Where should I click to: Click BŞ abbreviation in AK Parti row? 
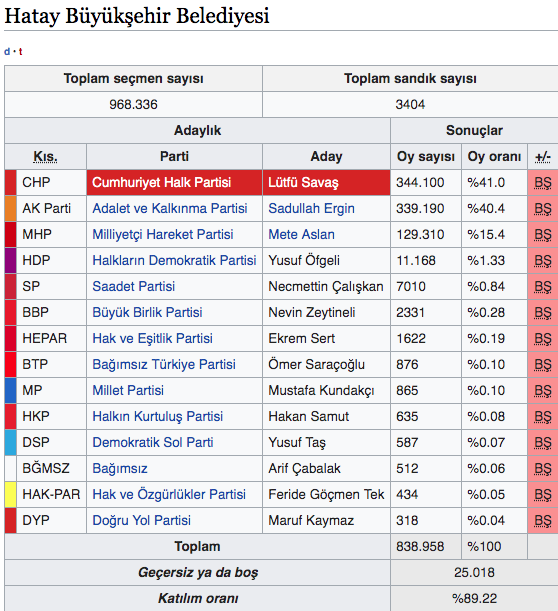click(543, 208)
